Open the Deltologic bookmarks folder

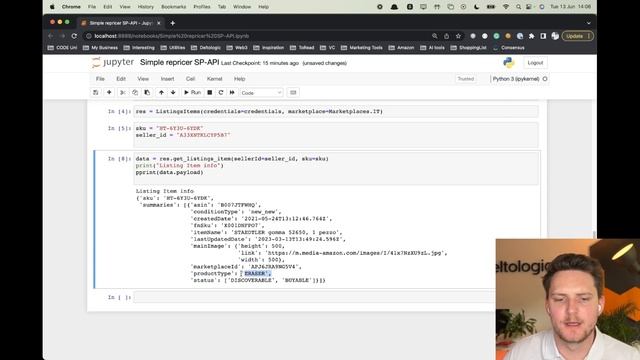[206, 48]
